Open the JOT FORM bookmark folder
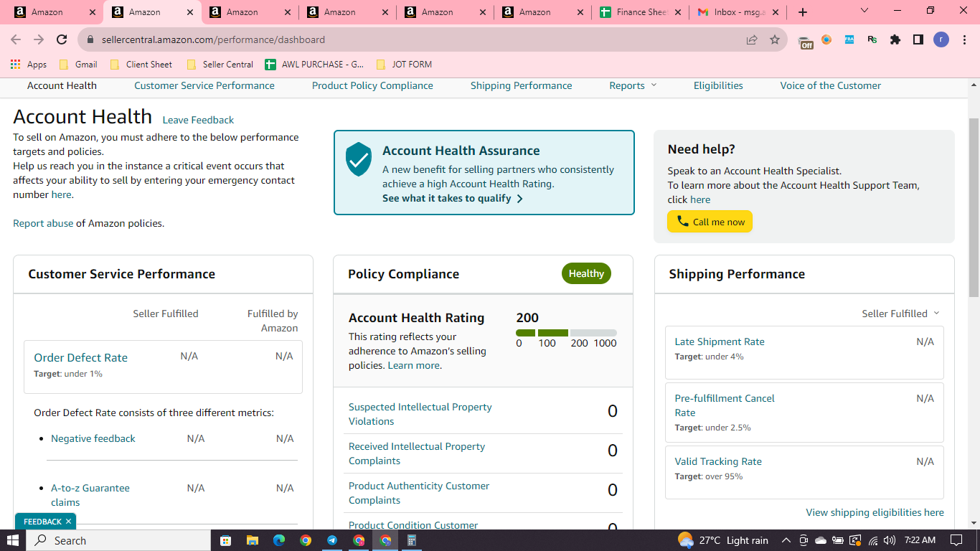Image resolution: width=980 pixels, height=551 pixels. 404,65
